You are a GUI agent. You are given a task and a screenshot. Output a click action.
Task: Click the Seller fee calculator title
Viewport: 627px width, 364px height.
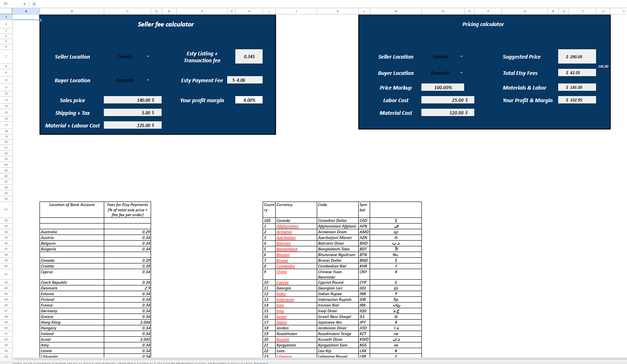tap(166, 24)
